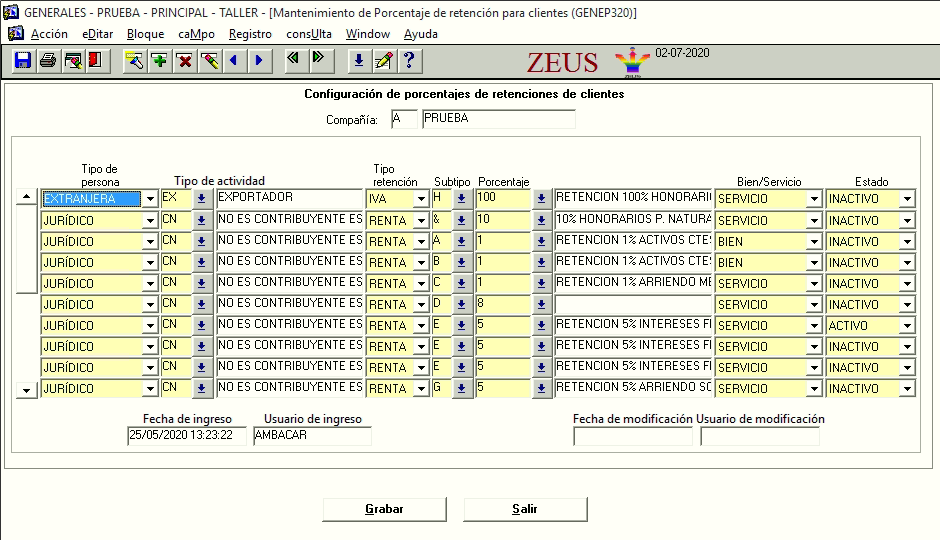Click the Porcentaje field containing 100
Screen dimensions: 940x540
tap(501, 198)
